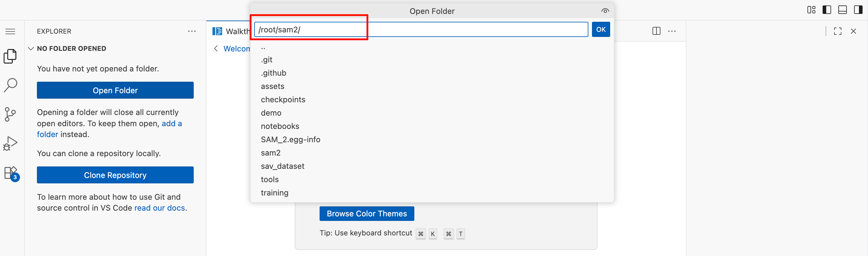Toggle the primary side bar
The height and width of the screenshot is (256, 868).
click(x=827, y=10)
